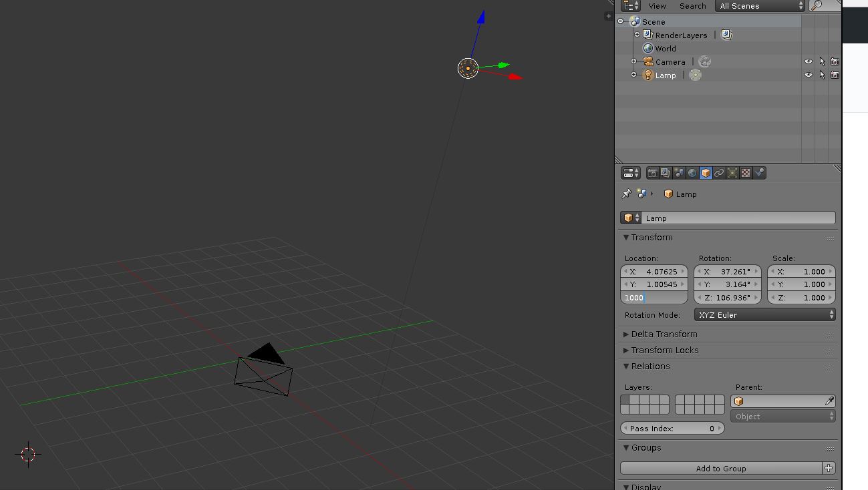Toggle viewport visibility eye for Lamp
This screenshot has height=490, width=868.
pyautogui.click(x=809, y=75)
